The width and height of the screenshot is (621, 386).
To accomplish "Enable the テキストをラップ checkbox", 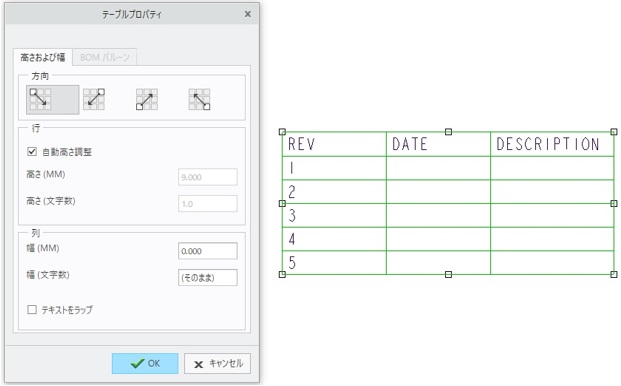I will [32, 309].
